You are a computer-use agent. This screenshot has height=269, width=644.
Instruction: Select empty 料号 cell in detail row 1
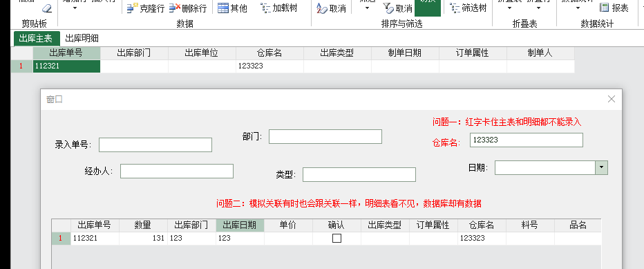pos(530,239)
